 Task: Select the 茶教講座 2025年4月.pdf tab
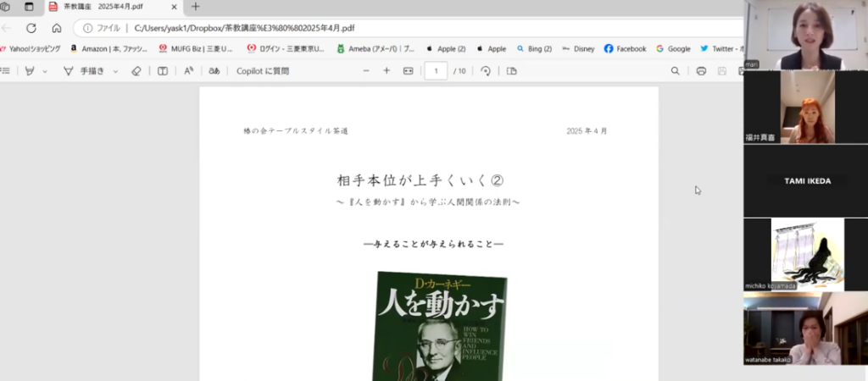[x=113, y=7]
